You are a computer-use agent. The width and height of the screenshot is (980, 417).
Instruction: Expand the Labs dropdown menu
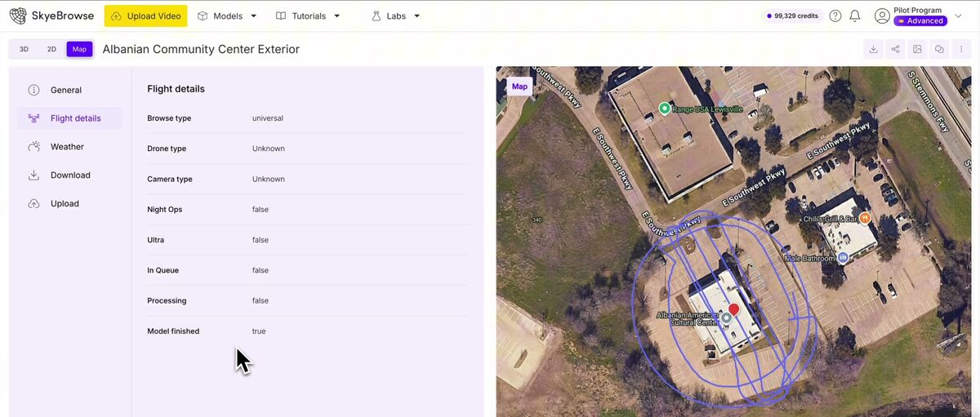point(396,16)
